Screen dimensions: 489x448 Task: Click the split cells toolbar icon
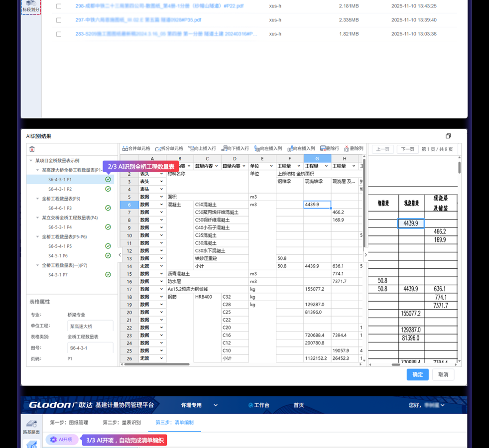point(158,149)
